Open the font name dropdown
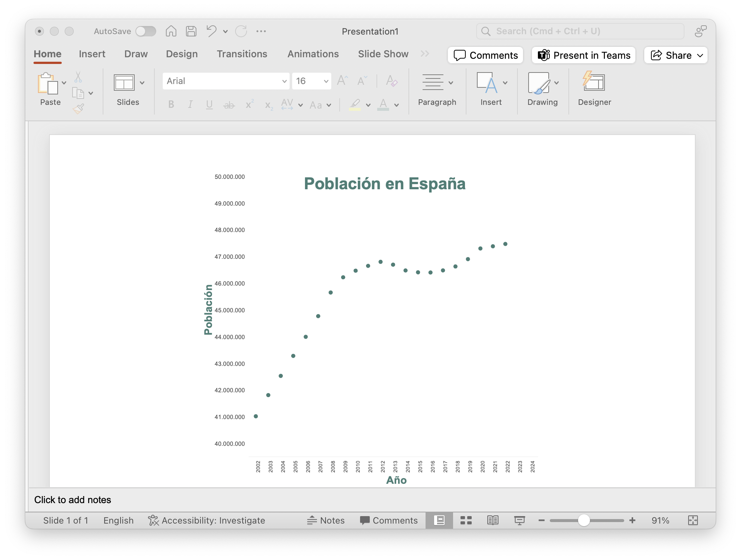The height and width of the screenshot is (560, 741). 284,81
